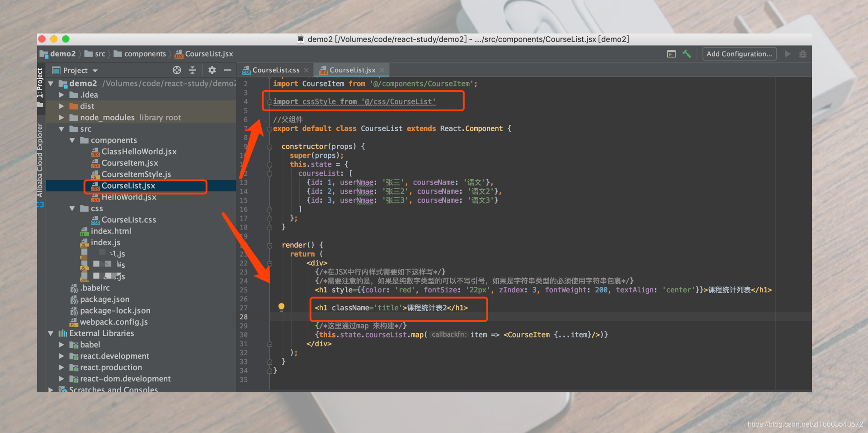Click the Run Anything toolbar icon

[671, 54]
